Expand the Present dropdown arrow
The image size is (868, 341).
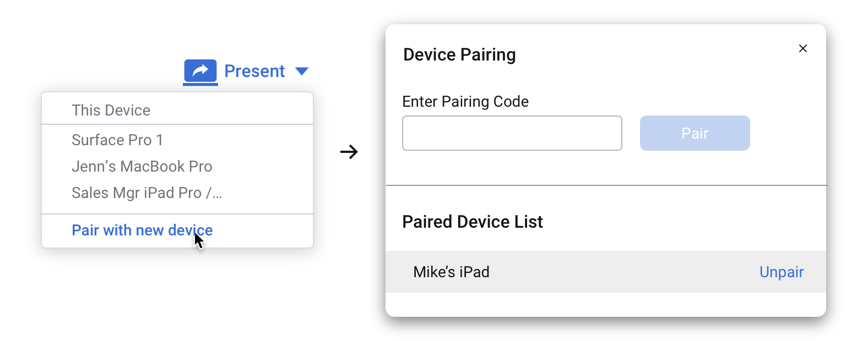(302, 71)
